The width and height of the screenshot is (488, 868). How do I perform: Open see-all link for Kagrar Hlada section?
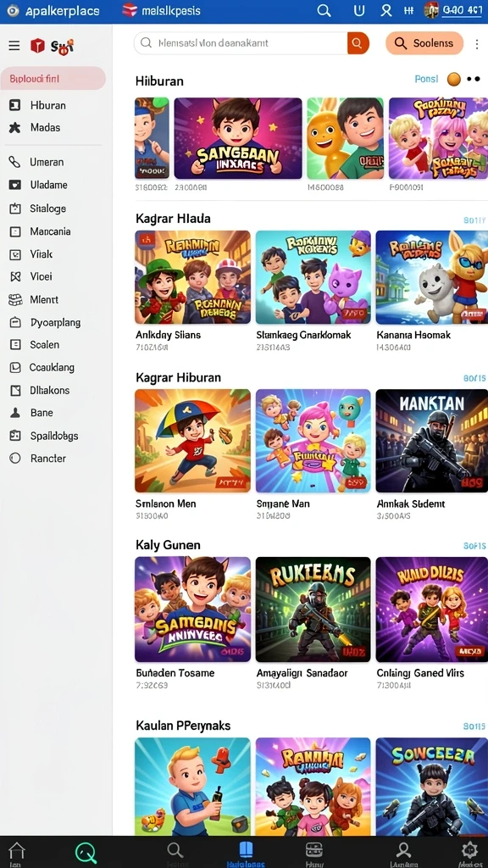[x=474, y=220]
